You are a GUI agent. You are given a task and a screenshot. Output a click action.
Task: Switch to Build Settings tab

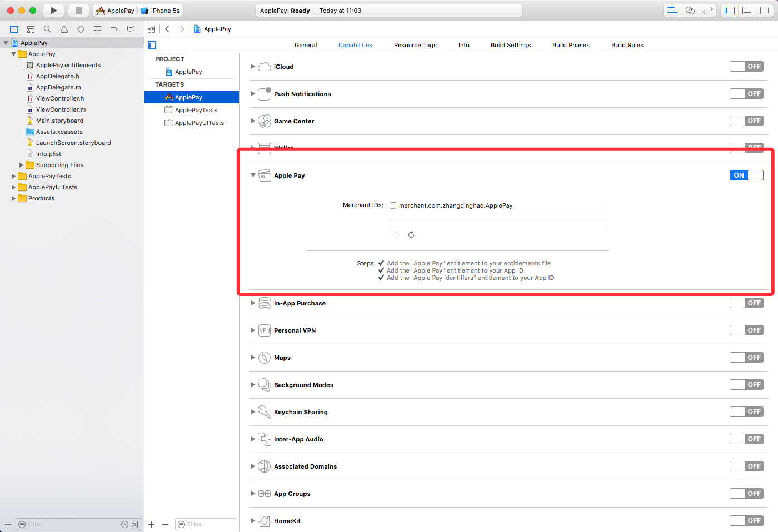[511, 45]
